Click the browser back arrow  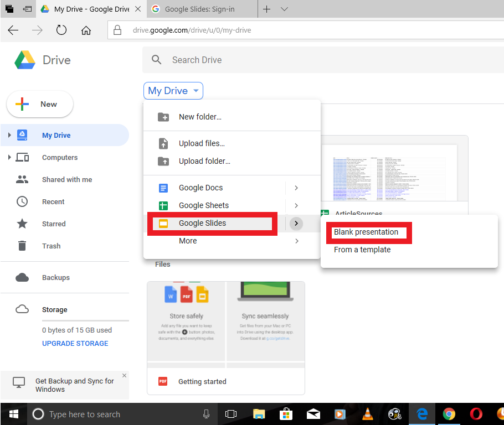tap(13, 30)
